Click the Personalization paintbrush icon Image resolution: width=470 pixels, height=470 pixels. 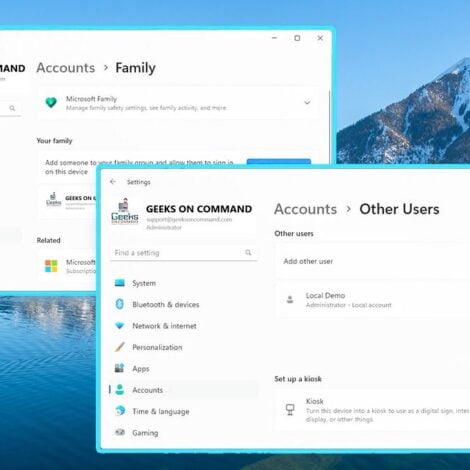pyautogui.click(x=120, y=347)
